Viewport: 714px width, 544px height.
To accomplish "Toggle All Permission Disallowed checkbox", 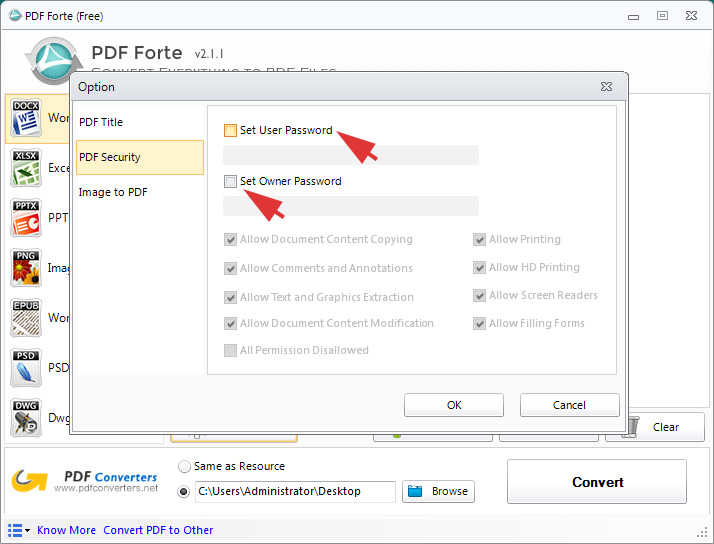I will point(230,350).
